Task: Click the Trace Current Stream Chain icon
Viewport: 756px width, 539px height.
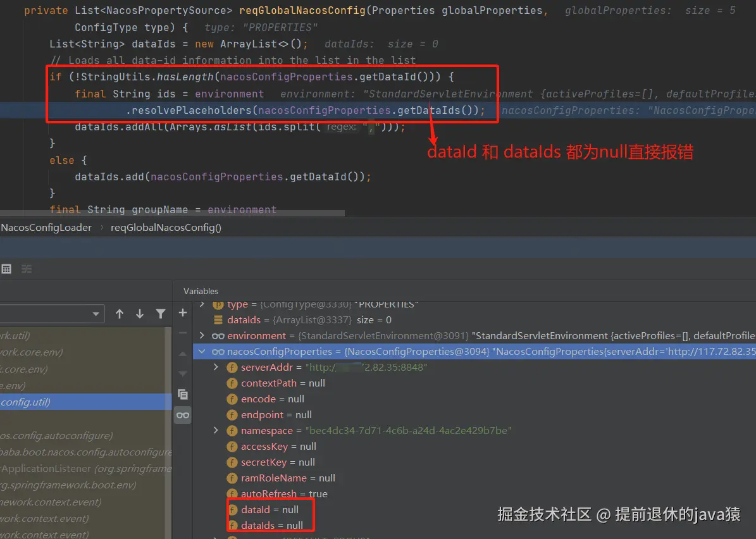Action: point(27,269)
